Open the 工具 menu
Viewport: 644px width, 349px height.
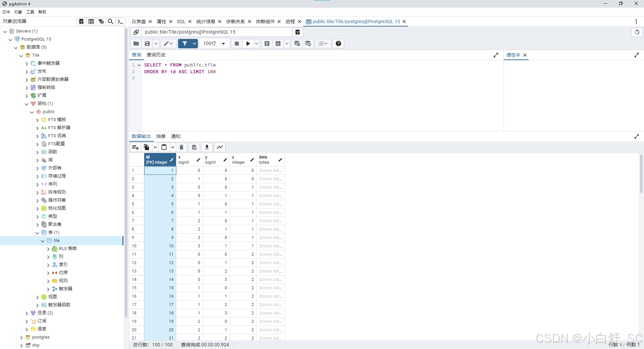click(x=30, y=12)
